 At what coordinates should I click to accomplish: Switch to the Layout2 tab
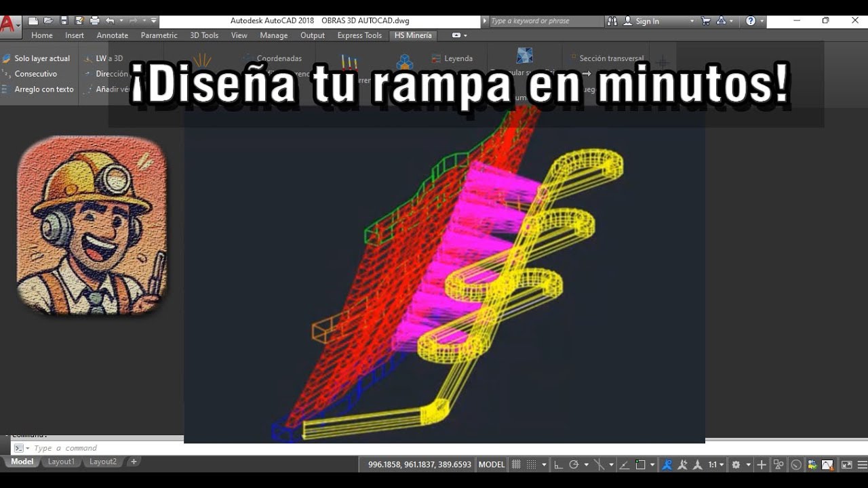click(x=103, y=462)
